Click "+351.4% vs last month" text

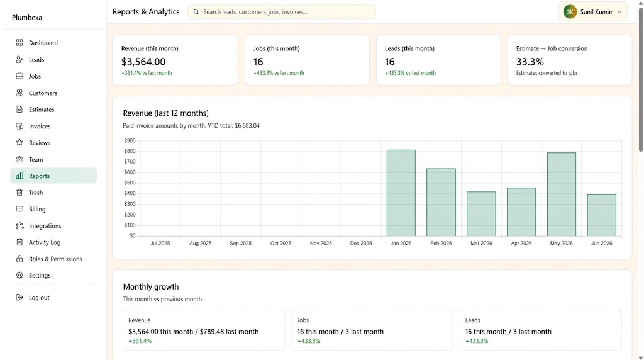pyautogui.click(x=147, y=73)
